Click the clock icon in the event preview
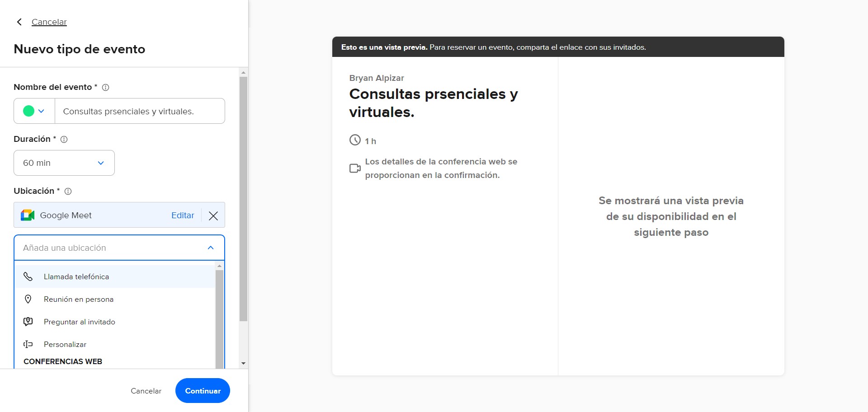The image size is (868, 412). click(355, 140)
